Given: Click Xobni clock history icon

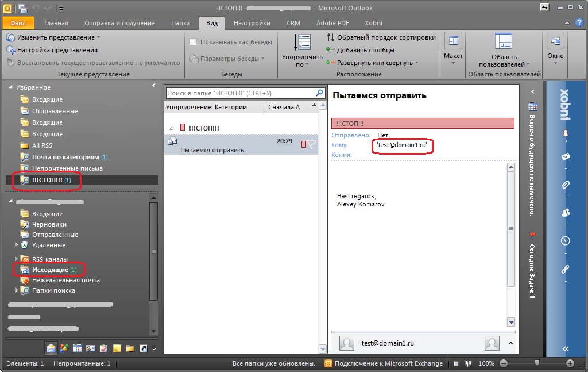Looking at the screenshot, I should pos(566,240).
